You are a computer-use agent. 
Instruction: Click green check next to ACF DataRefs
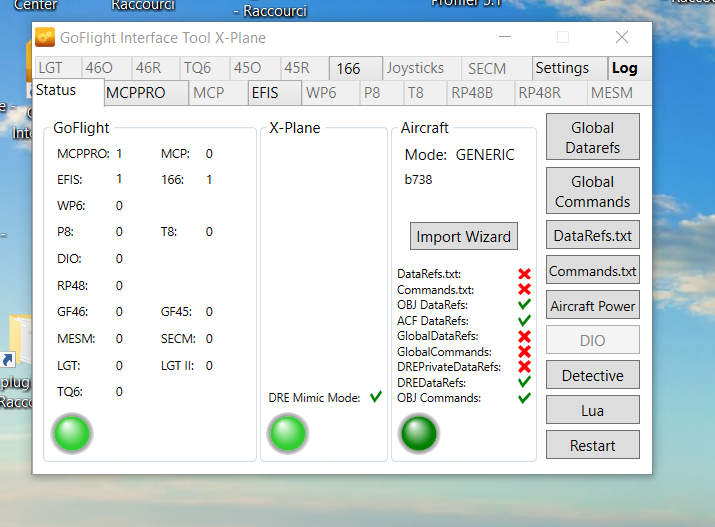524,320
